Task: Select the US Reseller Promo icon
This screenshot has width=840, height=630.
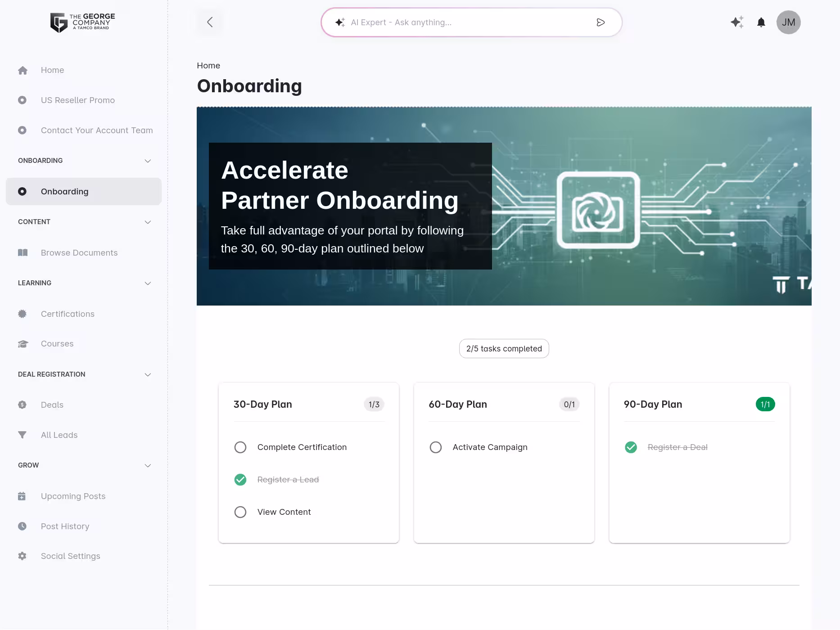Action: pyautogui.click(x=23, y=100)
